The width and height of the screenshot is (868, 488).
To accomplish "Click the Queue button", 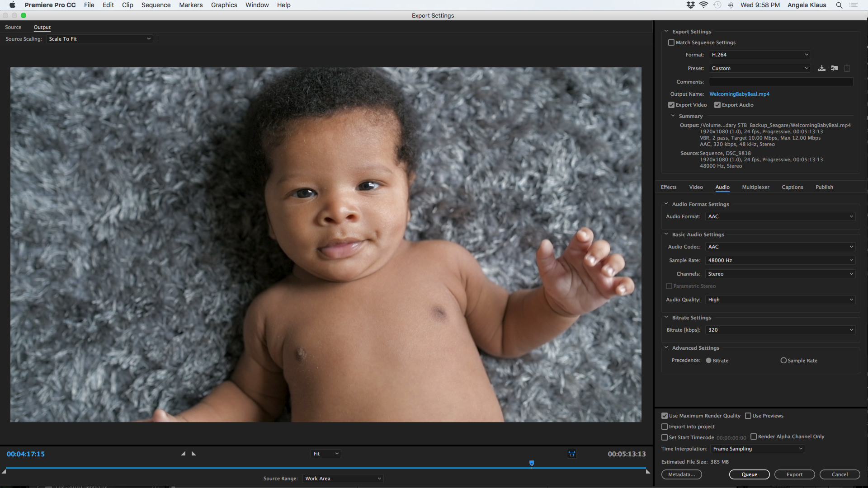I will (749, 474).
